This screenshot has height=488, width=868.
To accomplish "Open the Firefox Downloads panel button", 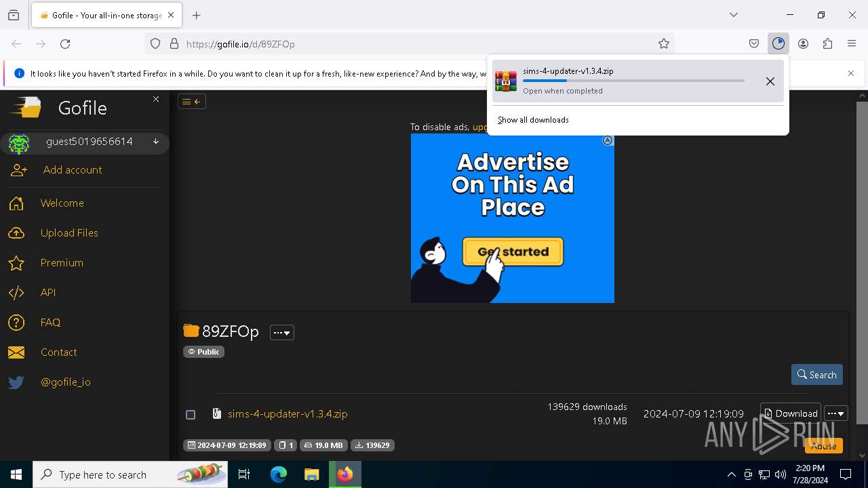I will 778,44.
